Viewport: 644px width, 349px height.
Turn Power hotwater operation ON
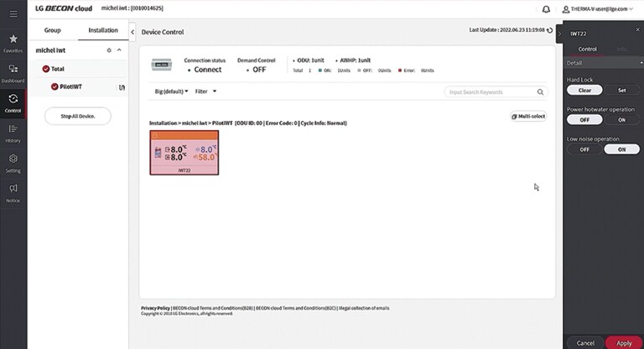click(621, 120)
